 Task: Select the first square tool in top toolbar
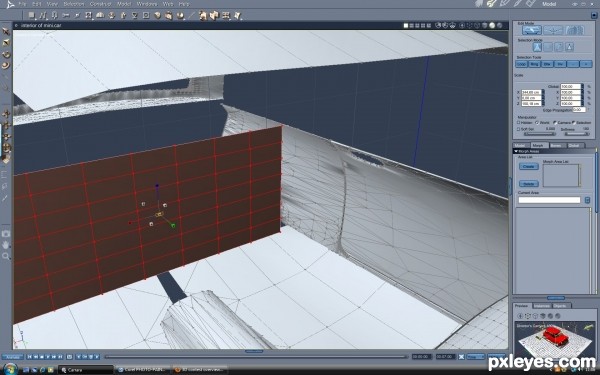point(32,15)
